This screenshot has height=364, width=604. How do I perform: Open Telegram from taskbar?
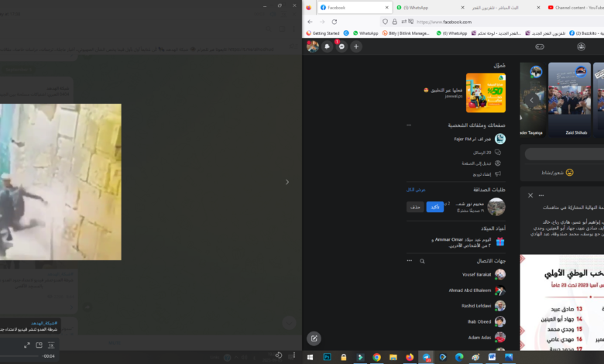tap(426, 357)
